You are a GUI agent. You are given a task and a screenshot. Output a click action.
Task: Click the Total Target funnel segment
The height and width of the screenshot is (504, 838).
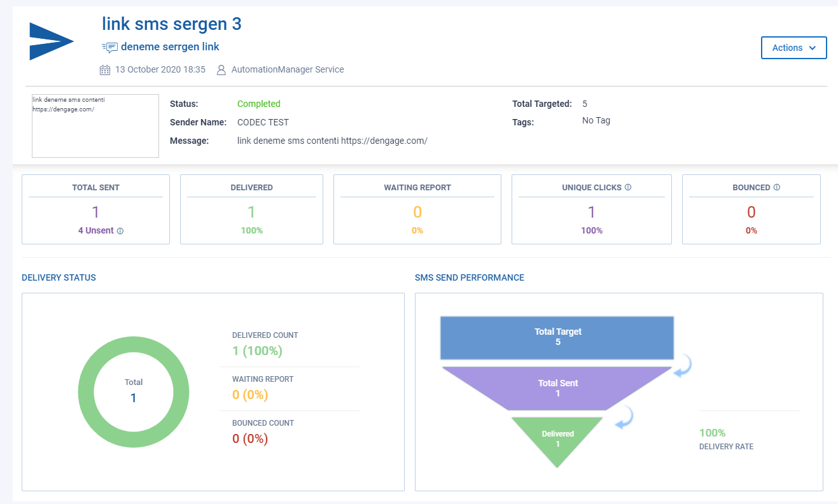557,337
